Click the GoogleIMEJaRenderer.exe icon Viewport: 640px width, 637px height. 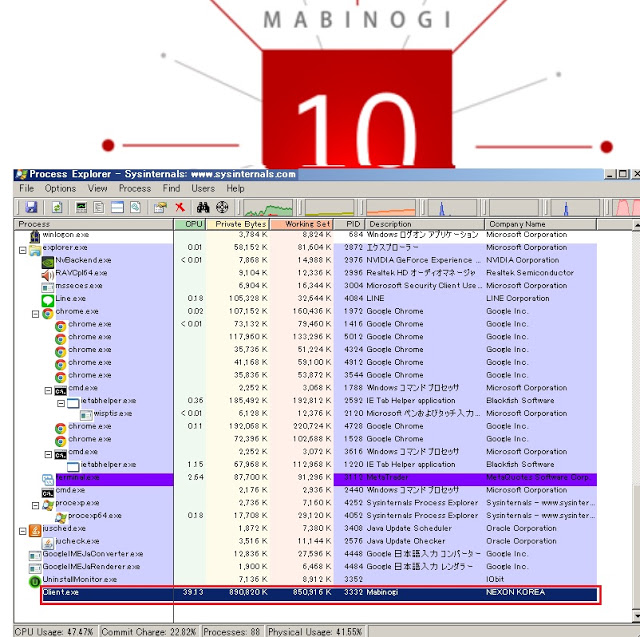point(35,568)
